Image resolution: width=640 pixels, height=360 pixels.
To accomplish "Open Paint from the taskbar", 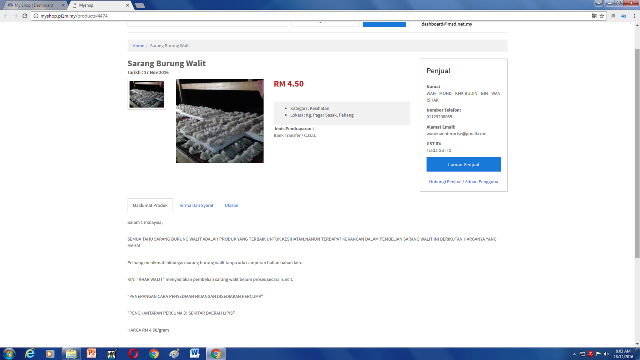I will click(x=174, y=353).
